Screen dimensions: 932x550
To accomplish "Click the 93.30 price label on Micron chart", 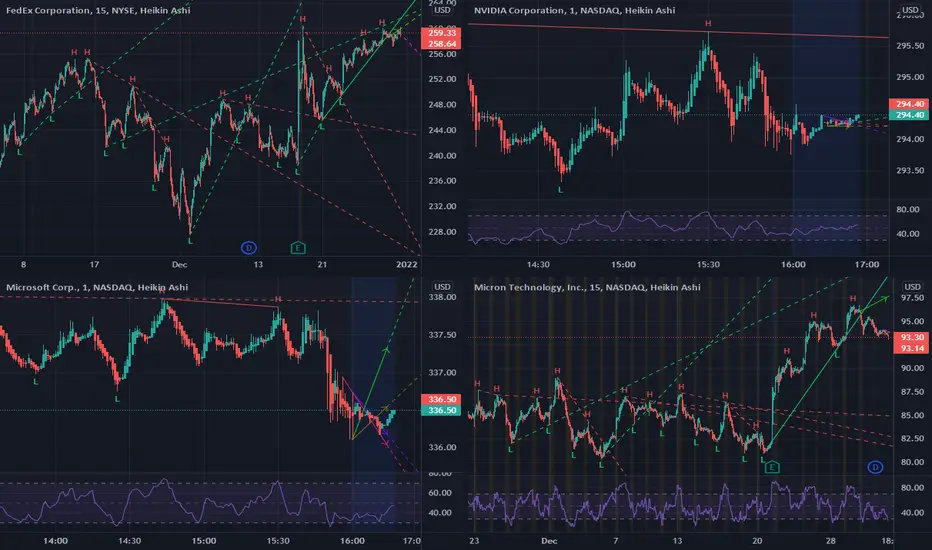I will pos(912,337).
